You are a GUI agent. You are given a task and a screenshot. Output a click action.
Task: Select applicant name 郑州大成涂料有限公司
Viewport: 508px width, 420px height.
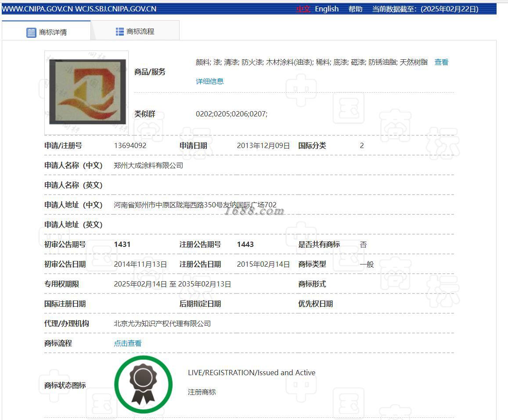pos(148,165)
